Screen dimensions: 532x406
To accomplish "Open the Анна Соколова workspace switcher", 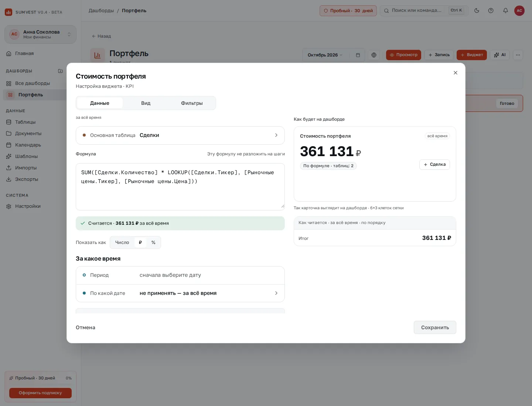I will [x=40, y=34].
